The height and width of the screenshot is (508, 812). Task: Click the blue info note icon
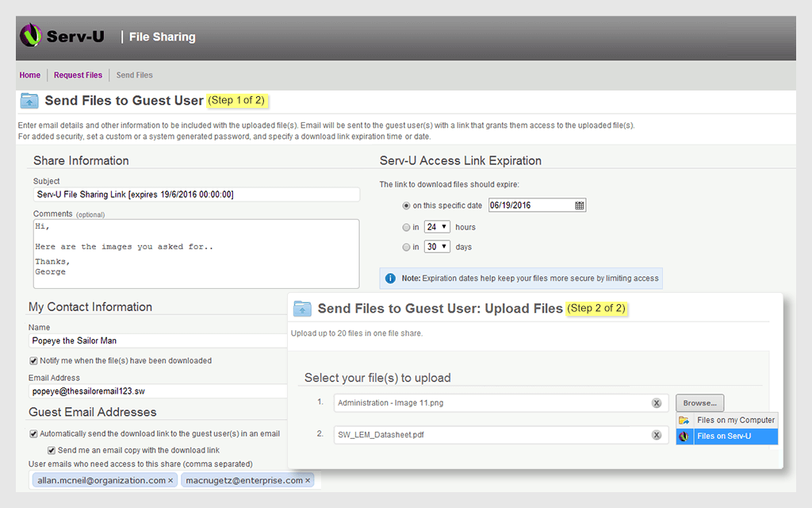(390, 279)
